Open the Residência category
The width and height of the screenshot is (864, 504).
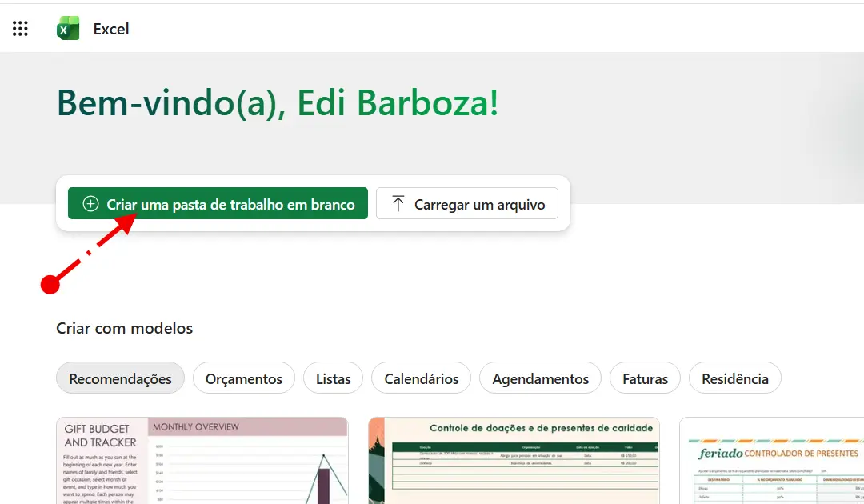734,378
